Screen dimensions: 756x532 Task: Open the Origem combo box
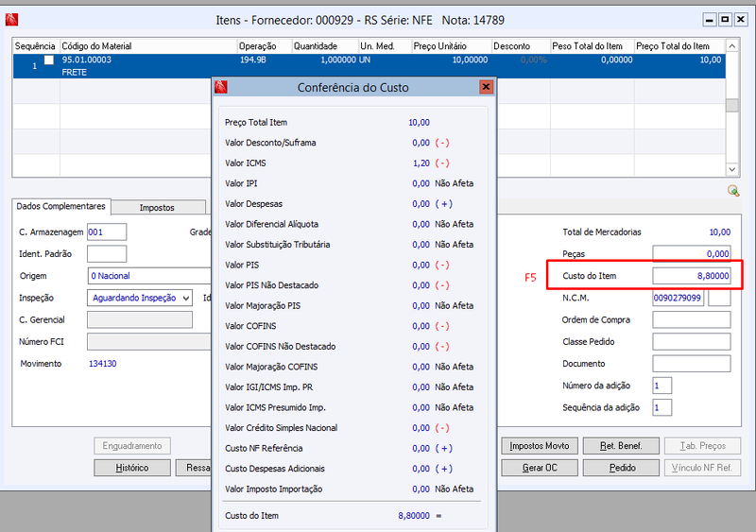149,276
